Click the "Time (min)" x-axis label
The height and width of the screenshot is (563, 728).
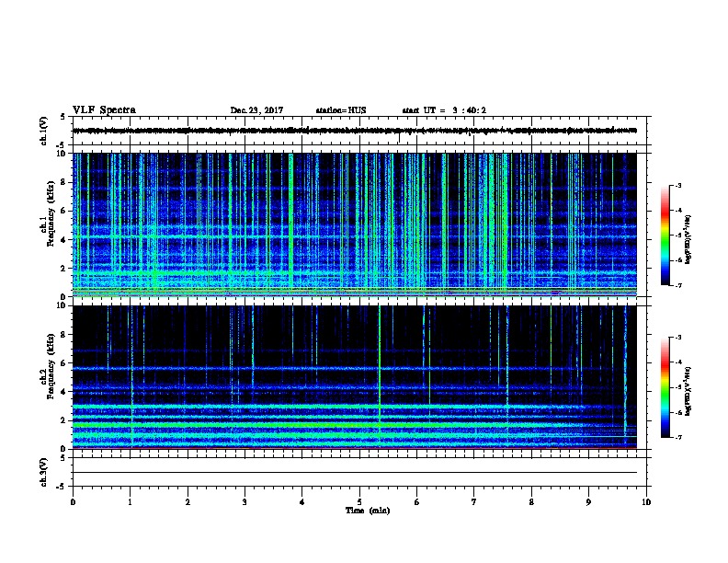[368, 511]
